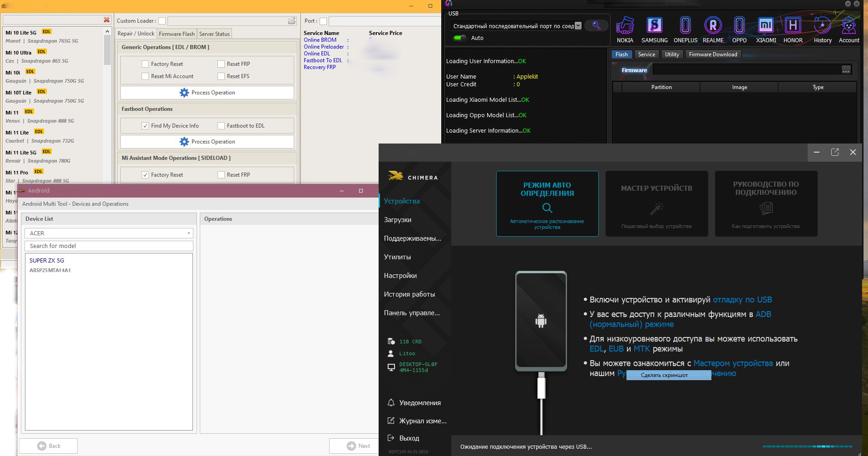The image size is (868, 456).
Task: Switch off the Auto toggle
Action: tap(460, 38)
